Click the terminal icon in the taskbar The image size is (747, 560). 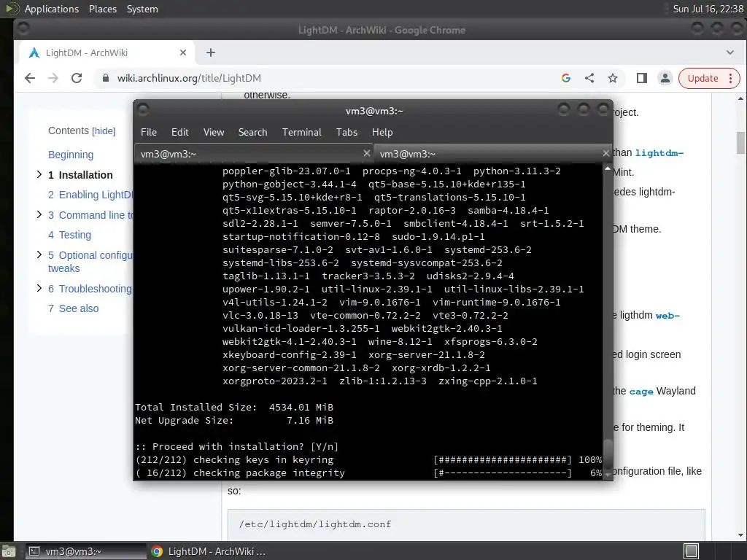(34, 551)
